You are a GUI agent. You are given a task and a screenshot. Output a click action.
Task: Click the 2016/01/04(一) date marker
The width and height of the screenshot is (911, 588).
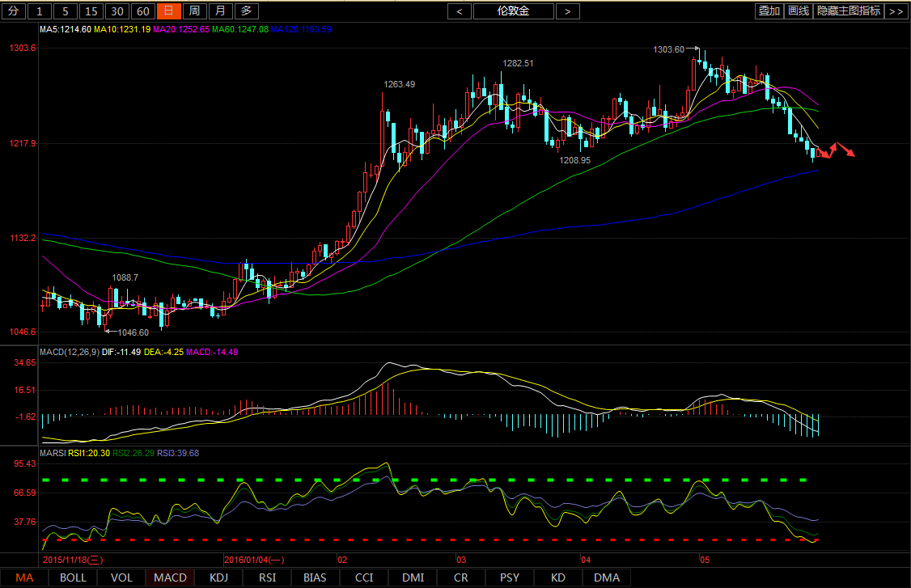[x=254, y=561]
